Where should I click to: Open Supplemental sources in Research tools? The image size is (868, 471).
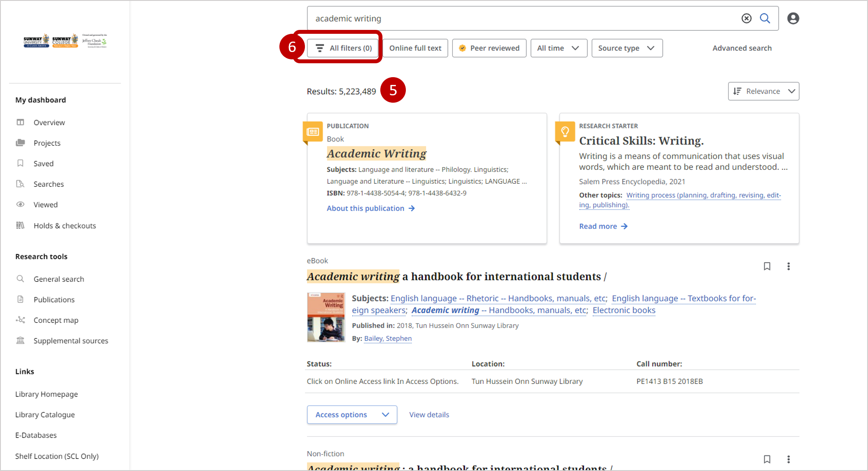71,341
